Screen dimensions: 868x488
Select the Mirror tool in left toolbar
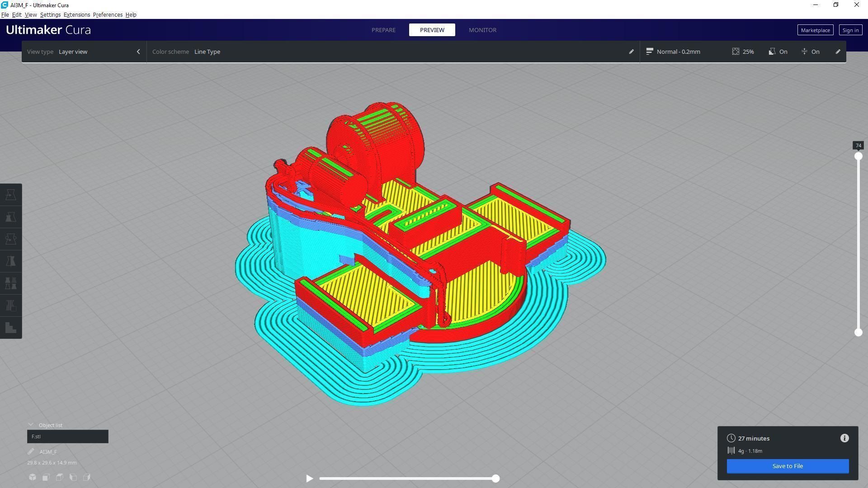click(x=11, y=261)
